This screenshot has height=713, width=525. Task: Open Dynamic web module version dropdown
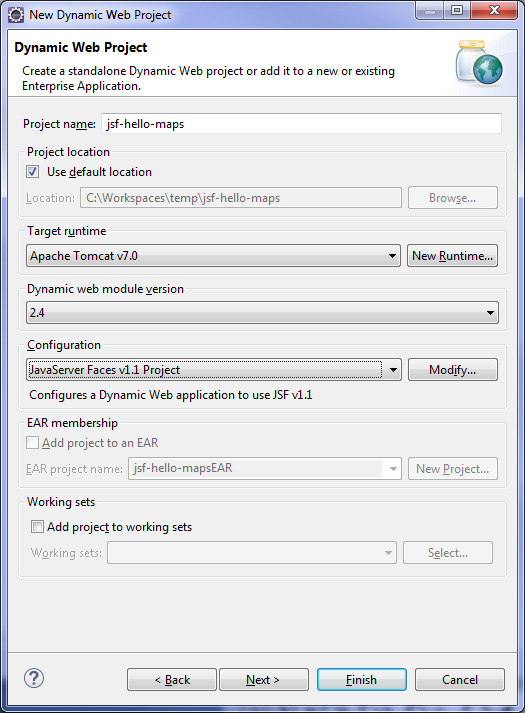coord(262,312)
